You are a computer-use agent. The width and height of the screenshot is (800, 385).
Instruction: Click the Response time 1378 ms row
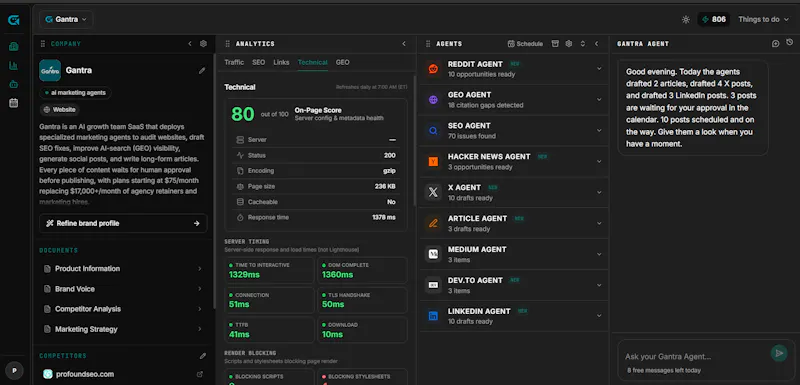tap(316, 217)
